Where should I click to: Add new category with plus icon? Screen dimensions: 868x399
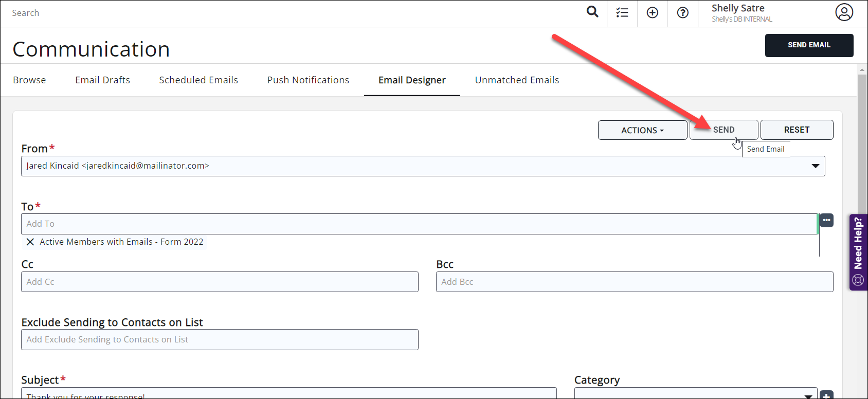(x=826, y=395)
